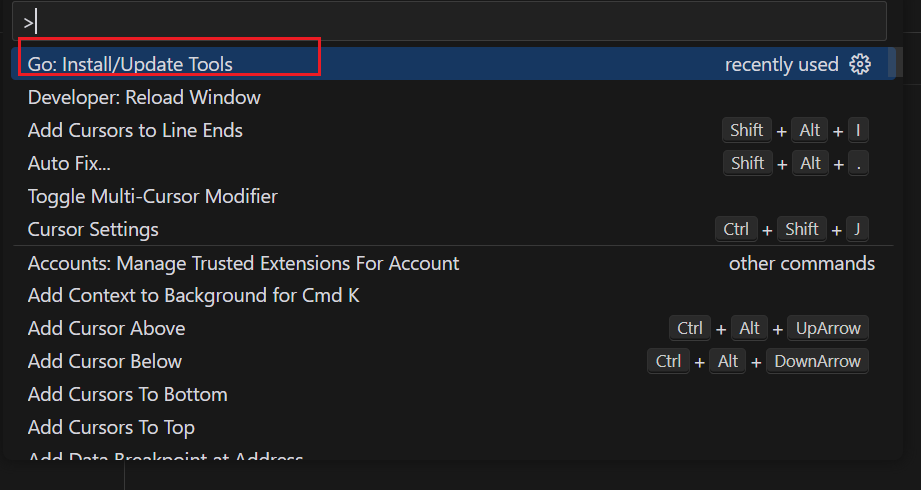921x490 pixels.
Task: Click the UpArrow key badge on Add Cursor Above
Action: pos(827,328)
